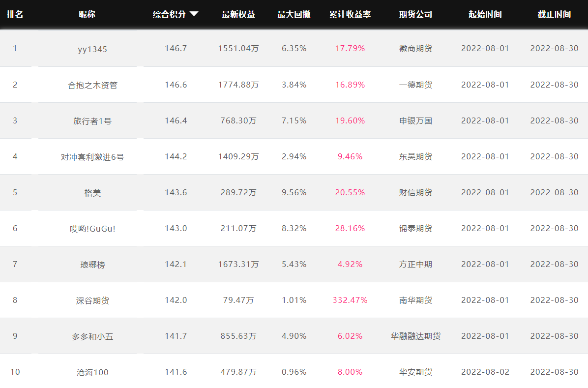Open the 琅琊榜 nickname
588x388 pixels.
(92, 265)
